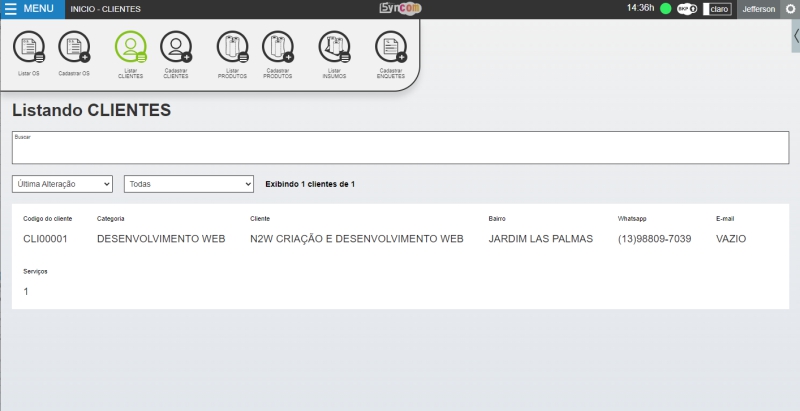Click the Listar INSUMOS icon
800x411 pixels.
point(334,47)
